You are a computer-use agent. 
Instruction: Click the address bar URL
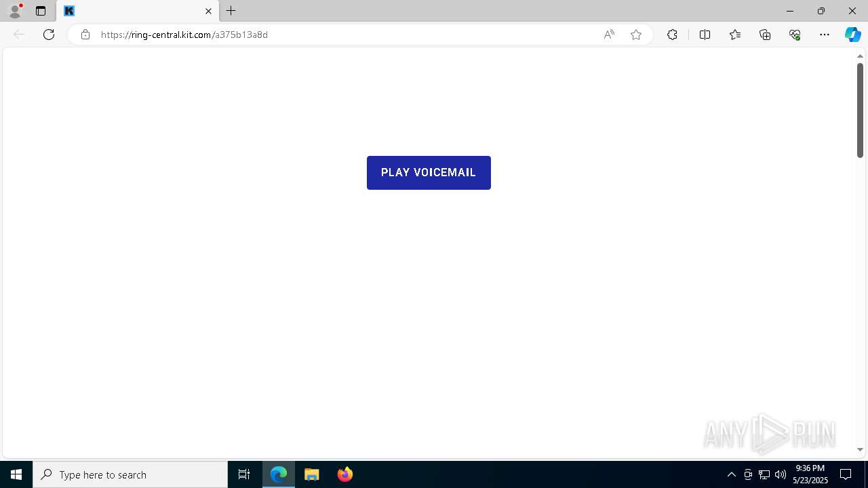[184, 35]
